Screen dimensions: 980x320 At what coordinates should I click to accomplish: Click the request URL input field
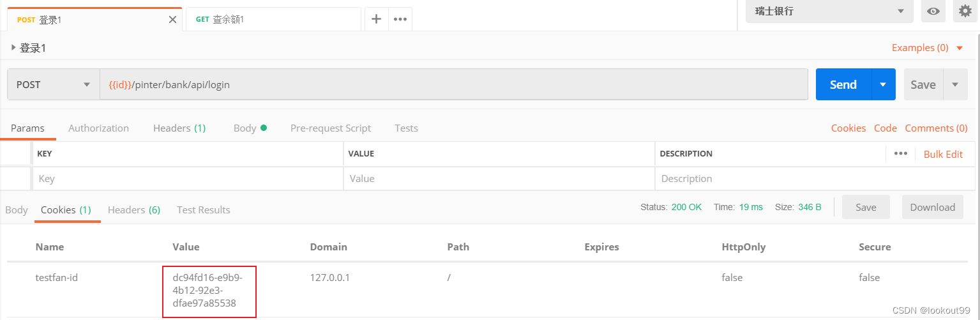pyautogui.click(x=453, y=85)
